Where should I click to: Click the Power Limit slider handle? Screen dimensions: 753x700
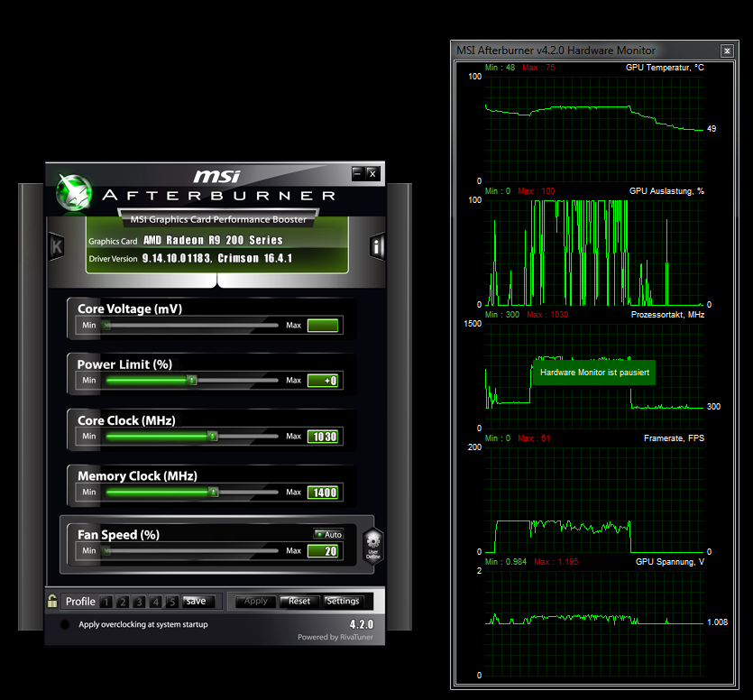(192, 381)
